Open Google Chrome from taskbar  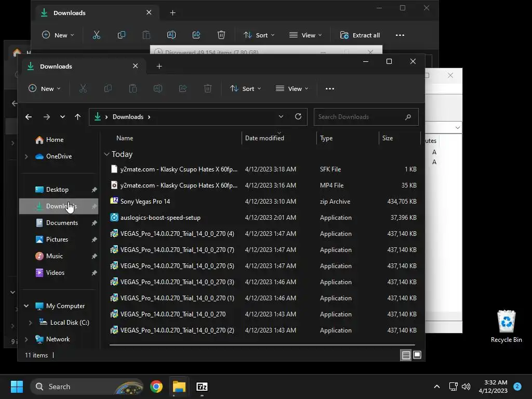[x=156, y=387]
